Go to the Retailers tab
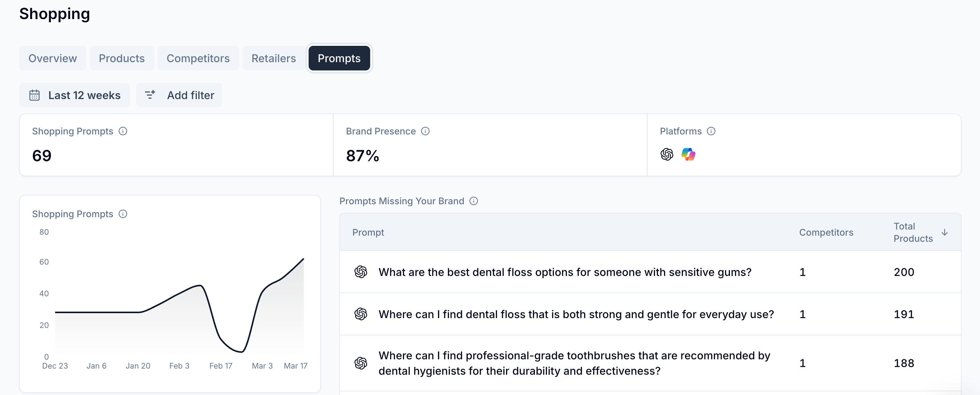Viewport: 980px width, 395px height. 273,58
